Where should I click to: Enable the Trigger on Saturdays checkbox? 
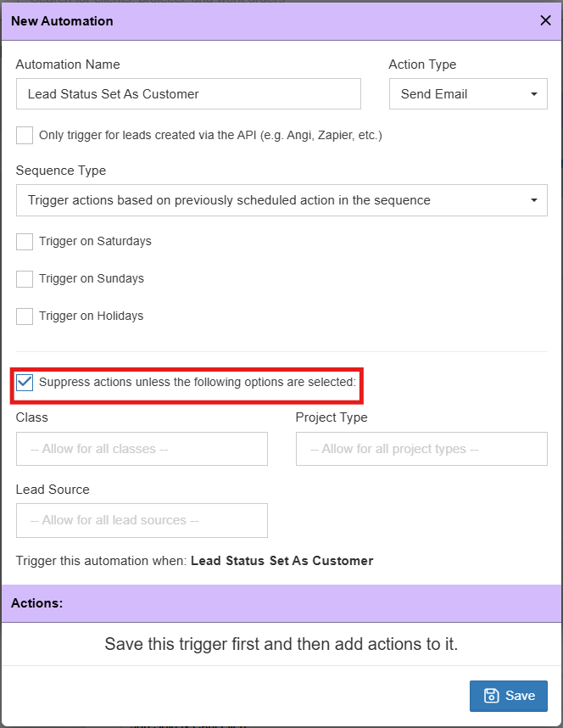click(24, 241)
